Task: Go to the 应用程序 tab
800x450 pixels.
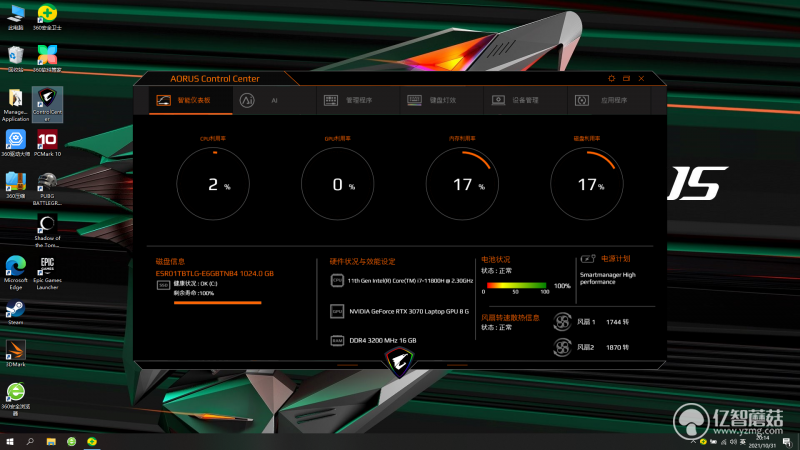Action: click(609, 100)
